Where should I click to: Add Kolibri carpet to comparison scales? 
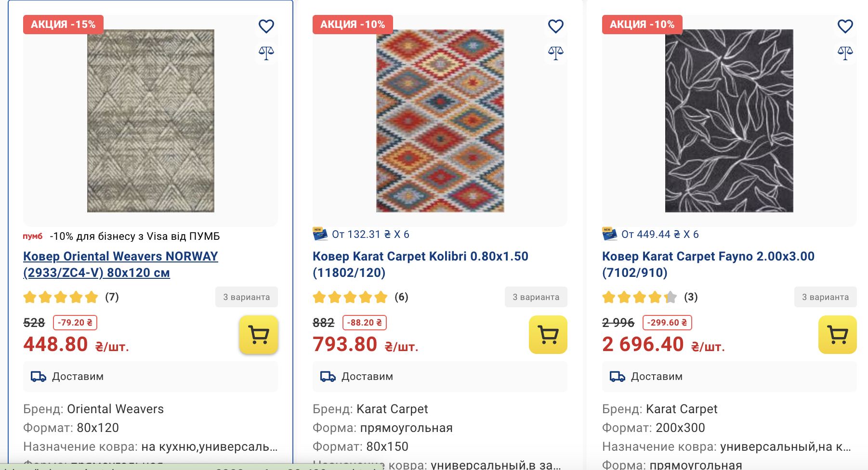(x=555, y=52)
